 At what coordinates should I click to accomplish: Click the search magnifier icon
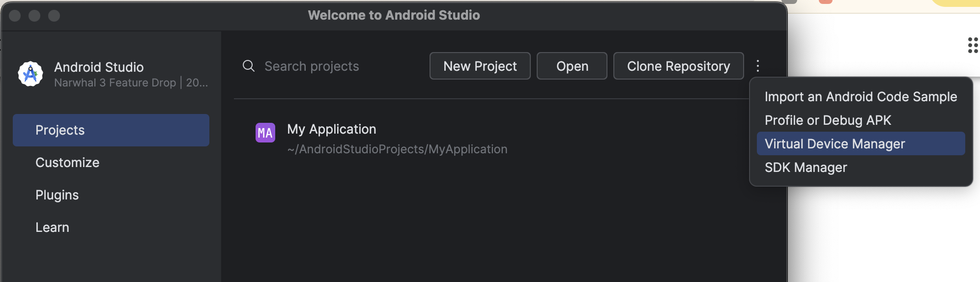[249, 66]
